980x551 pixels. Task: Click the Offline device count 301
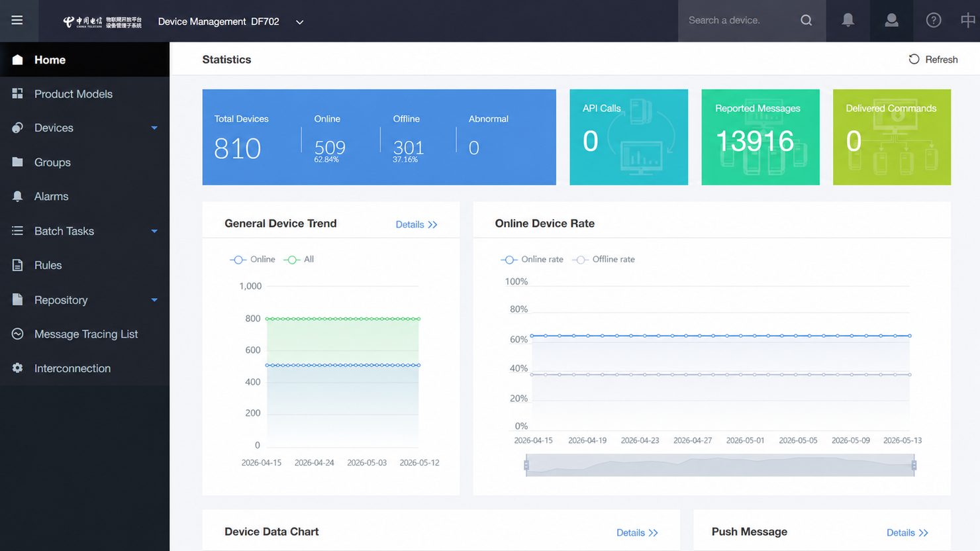point(408,147)
